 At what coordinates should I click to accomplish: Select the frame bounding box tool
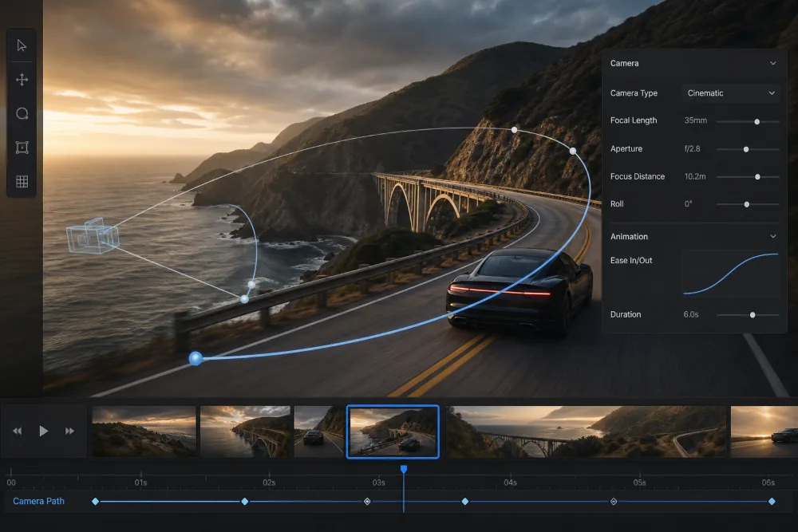(22, 148)
